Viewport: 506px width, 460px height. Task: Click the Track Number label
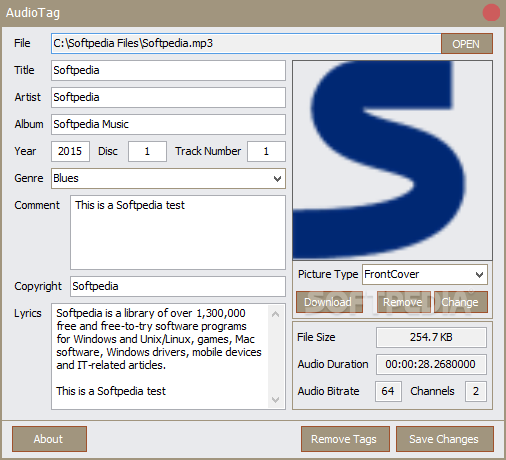[x=208, y=151]
